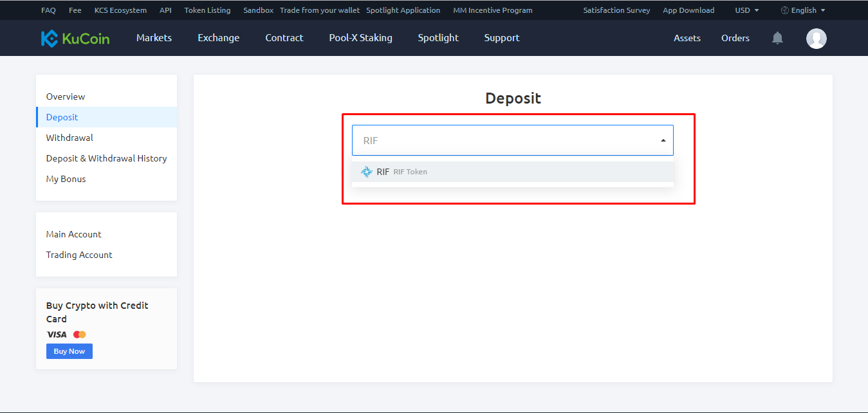868x413 pixels.
Task: Open Deposit & Withdrawal History
Action: click(x=106, y=158)
